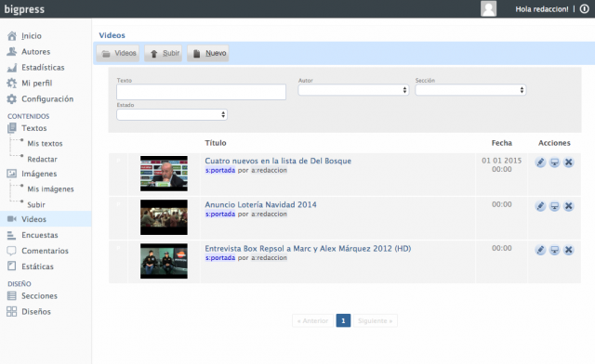Click the logout power icon
Viewport: 595px width, 364px height.
click(x=585, y=9)
